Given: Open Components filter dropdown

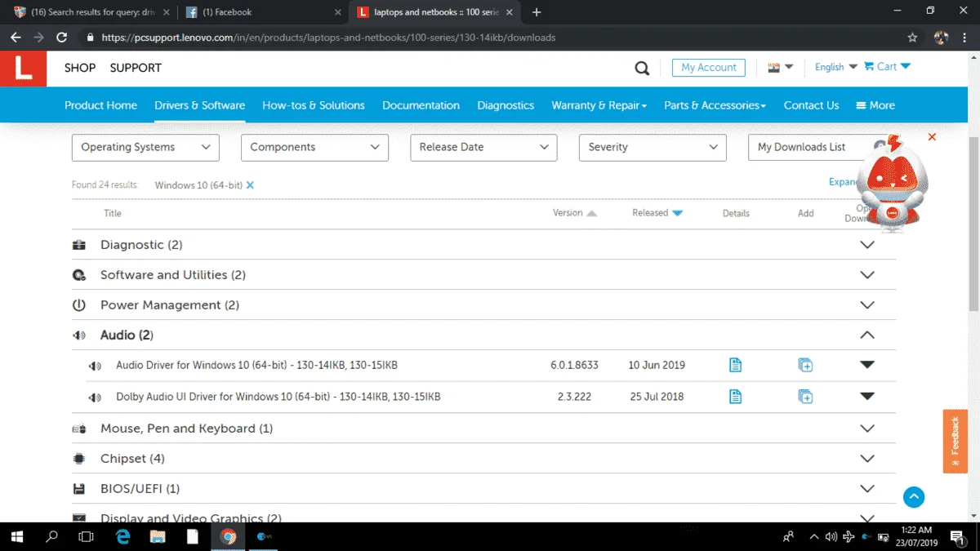Looking at the screenshot, I should 314,147.
